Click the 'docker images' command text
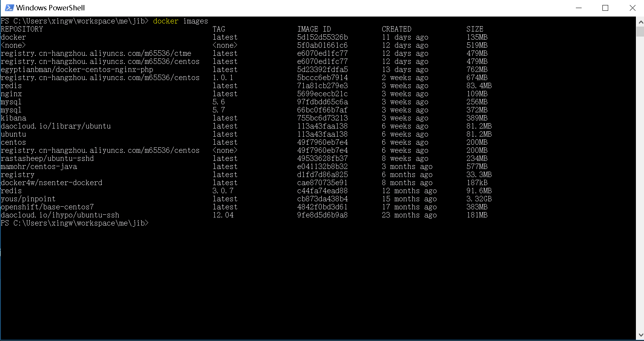The height and width of the screenshot is (341, 644). tap(181, 21)
